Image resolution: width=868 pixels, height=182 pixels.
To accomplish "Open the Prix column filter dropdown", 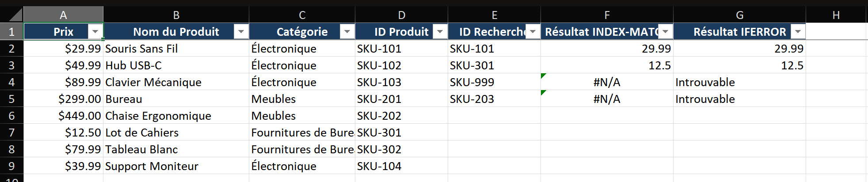I will (95, 32).
